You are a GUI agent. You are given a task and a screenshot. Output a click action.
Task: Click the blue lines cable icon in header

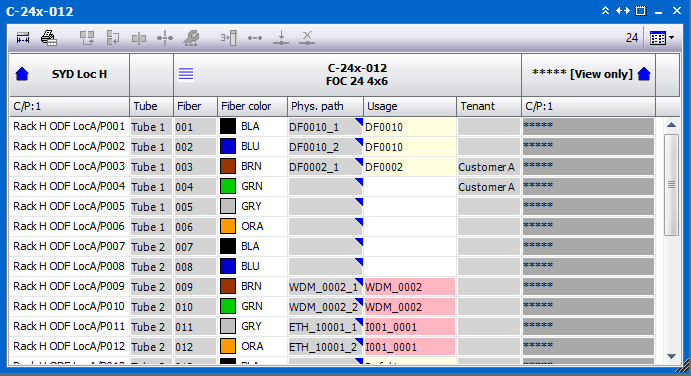click(x=186, y=74)
